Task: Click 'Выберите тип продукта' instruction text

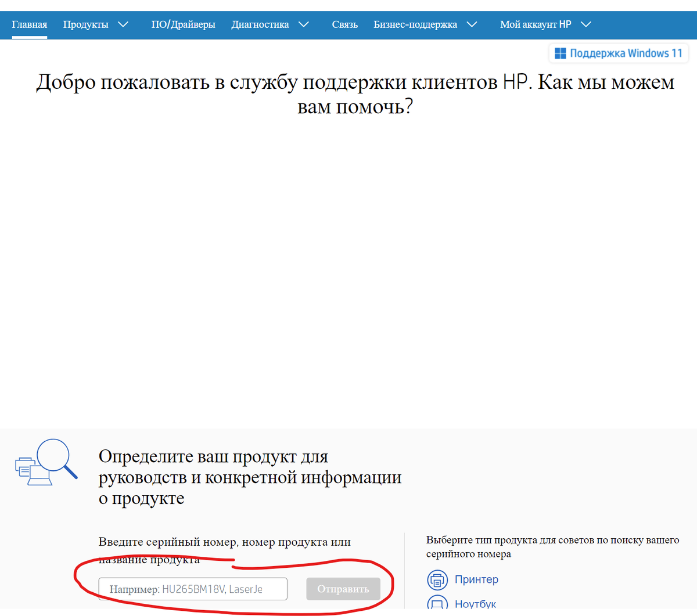Action: [x=552, y=547]
